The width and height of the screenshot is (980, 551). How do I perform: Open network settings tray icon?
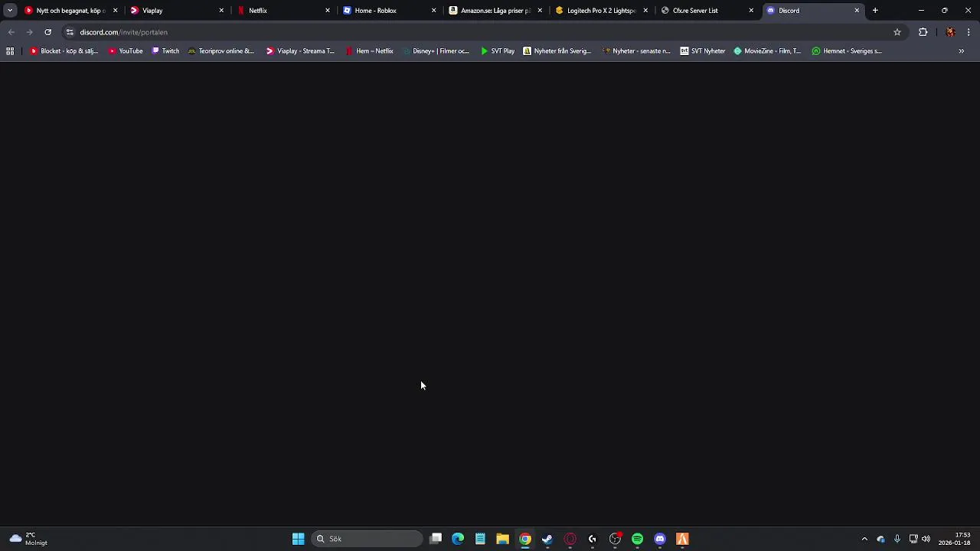[x=913, y=539]
